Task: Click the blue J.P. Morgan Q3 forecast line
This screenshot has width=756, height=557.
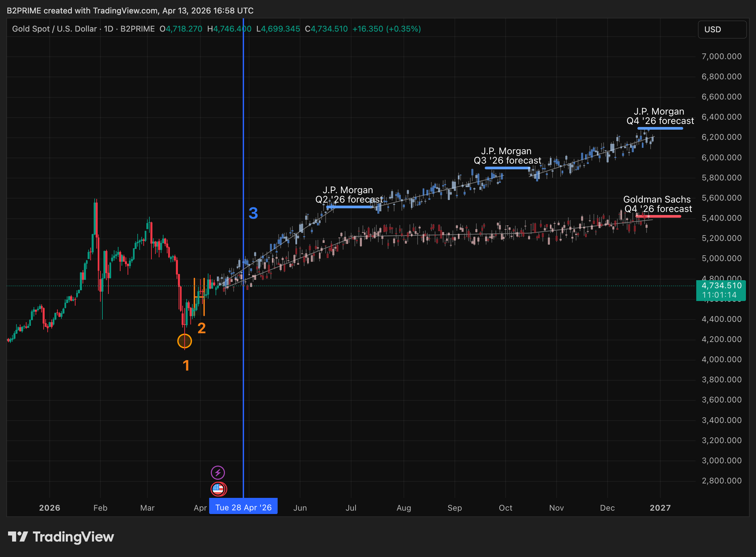Action: tap(508, 168)
